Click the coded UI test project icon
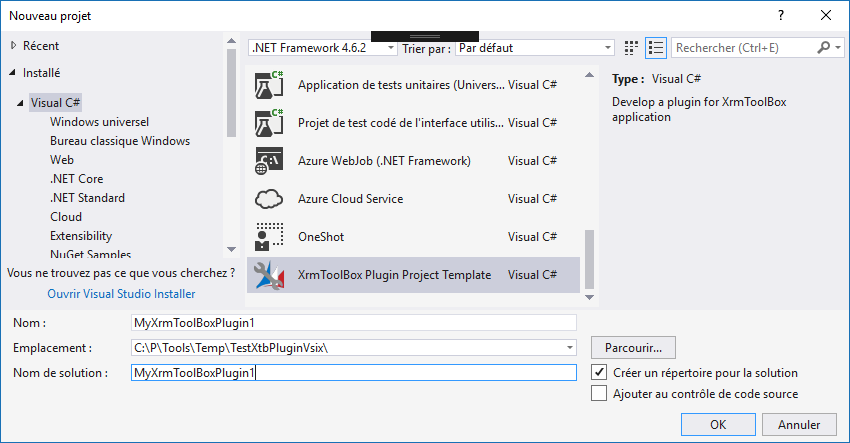The height and width of the screenshot is (443, 850). pyautogui.click(x=269, y=123)
